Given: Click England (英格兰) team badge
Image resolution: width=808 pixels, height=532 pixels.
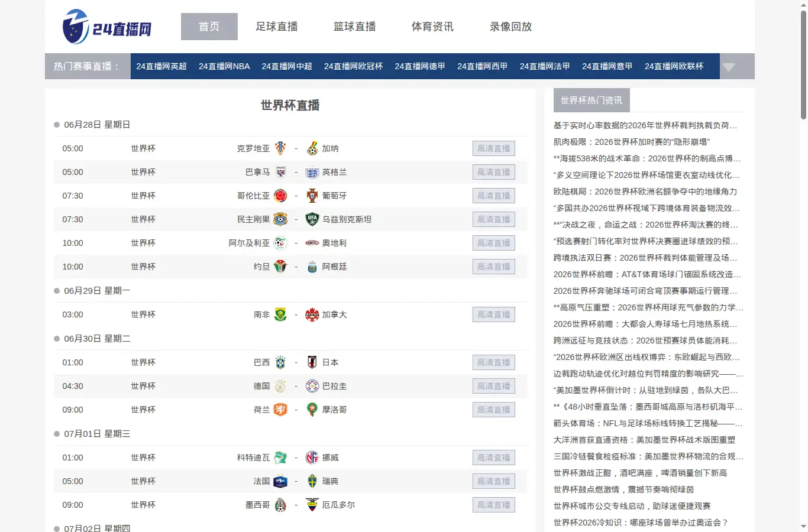Looking at the screenshot, I should (x=312, y=172).
